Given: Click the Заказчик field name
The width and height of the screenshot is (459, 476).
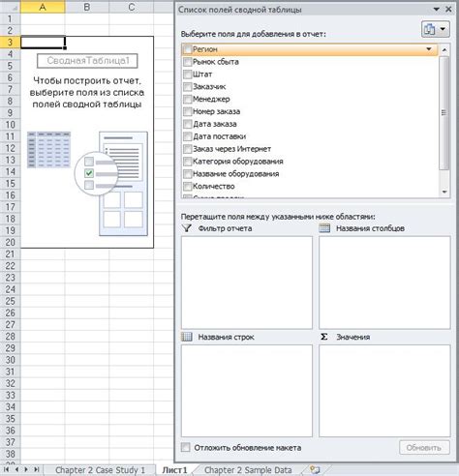Looking at the screenshot, I should 209,87.
